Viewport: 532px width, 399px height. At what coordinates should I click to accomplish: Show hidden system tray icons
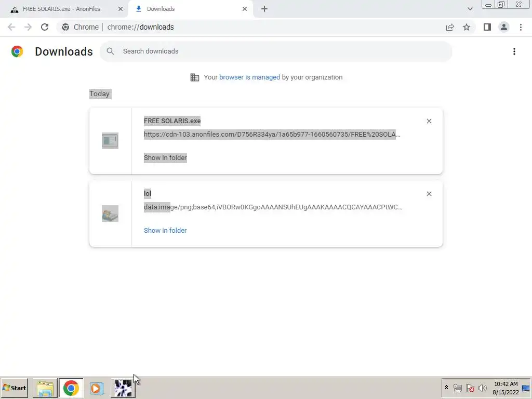(x=446, y=388)
